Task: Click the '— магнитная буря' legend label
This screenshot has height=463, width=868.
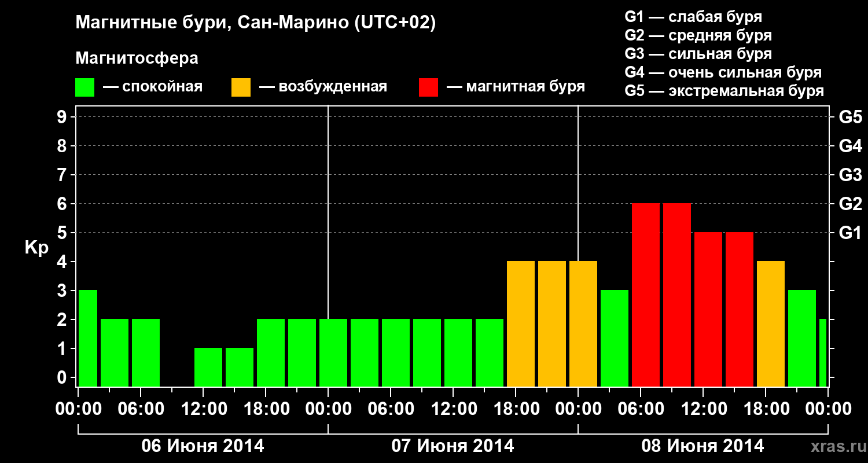Action: coord(516,87)
